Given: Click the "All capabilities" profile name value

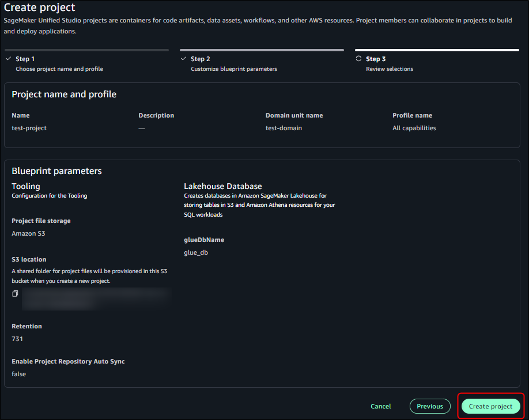Looking at the screenshot, I should click(x=414, y=128).
